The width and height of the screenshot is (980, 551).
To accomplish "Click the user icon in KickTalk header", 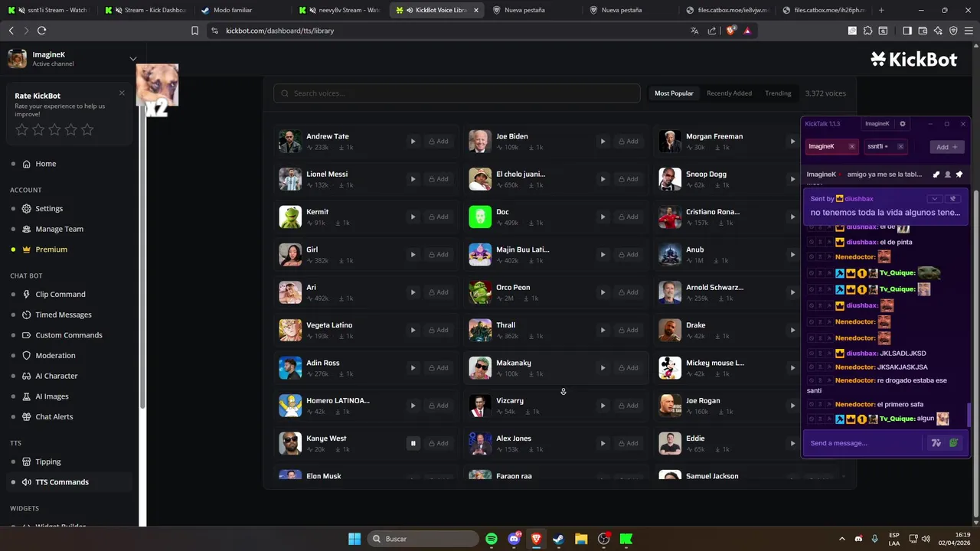I will pos(948,174).
